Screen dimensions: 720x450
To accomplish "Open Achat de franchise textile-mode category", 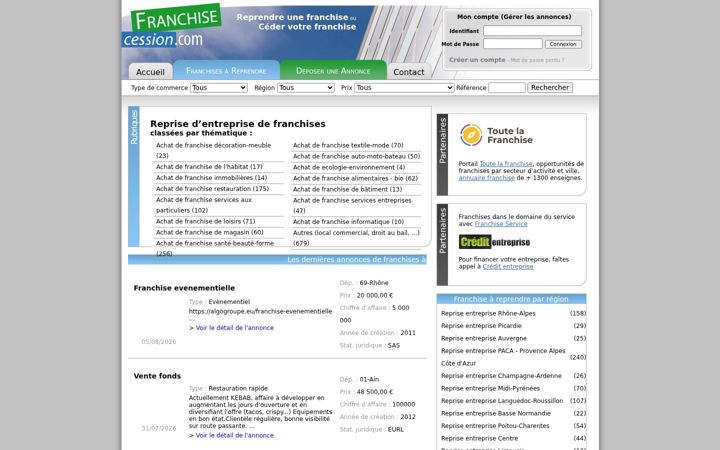I will [x=348, y=145].
